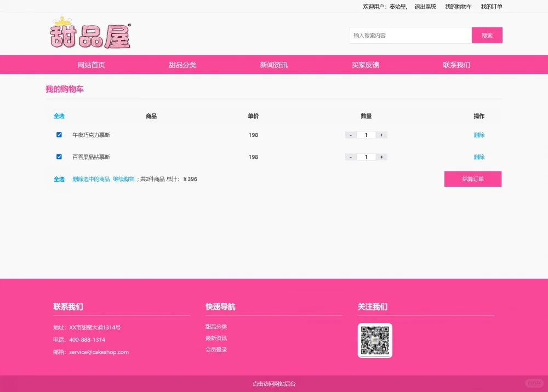Decrease 百香果晶钻慕斯 quantity with the - button

pos(350,157)
